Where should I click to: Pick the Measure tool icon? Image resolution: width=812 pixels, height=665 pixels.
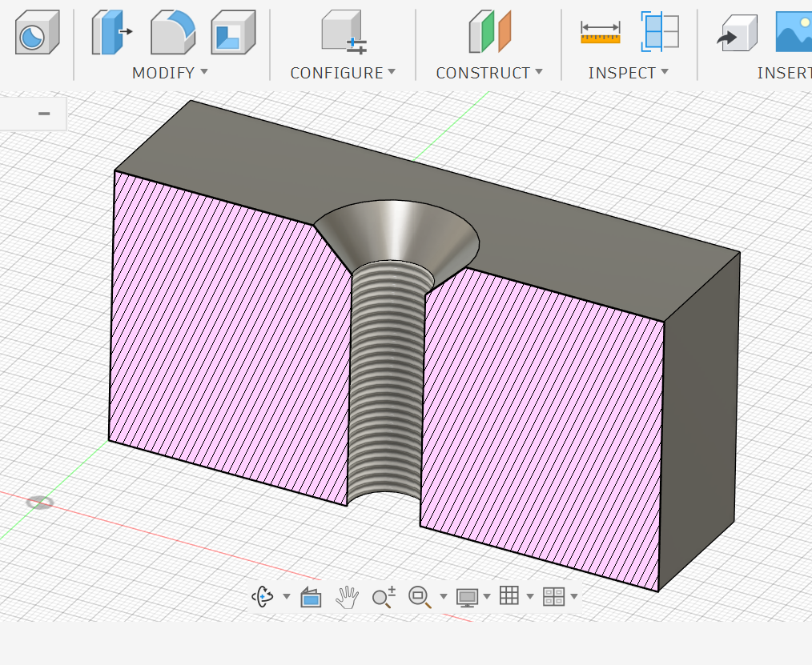click(601, 33)
